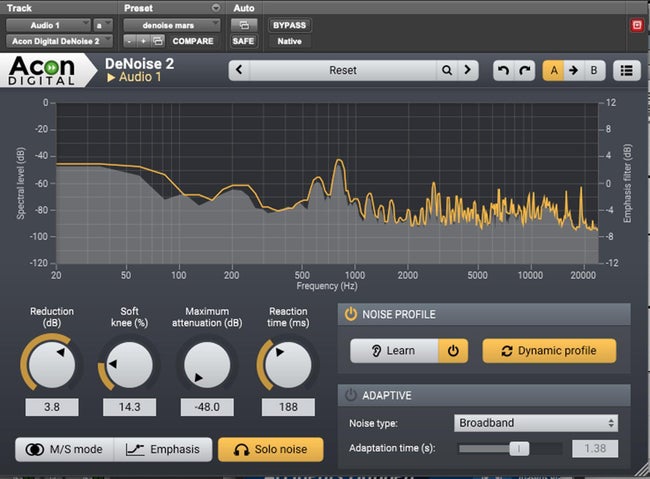Open the Reset preset name field
The height and width of the screenshot is (479, 650).
click(343, 70)
